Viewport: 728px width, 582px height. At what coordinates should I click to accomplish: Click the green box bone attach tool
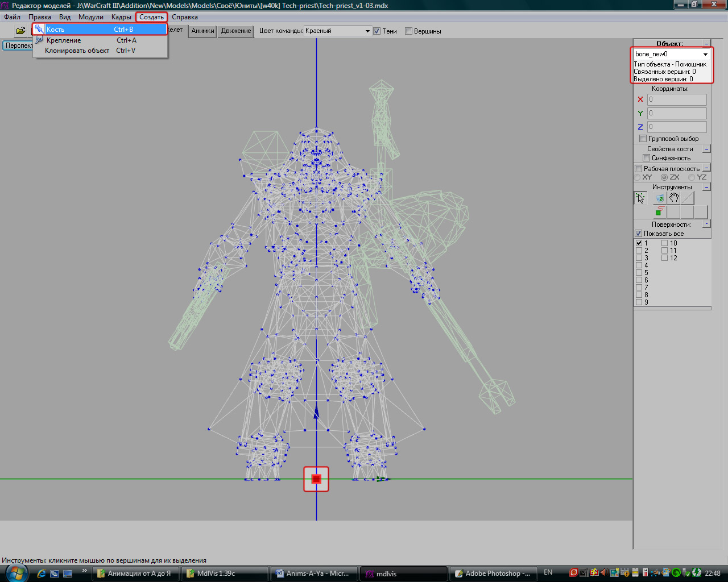point(659,212)
